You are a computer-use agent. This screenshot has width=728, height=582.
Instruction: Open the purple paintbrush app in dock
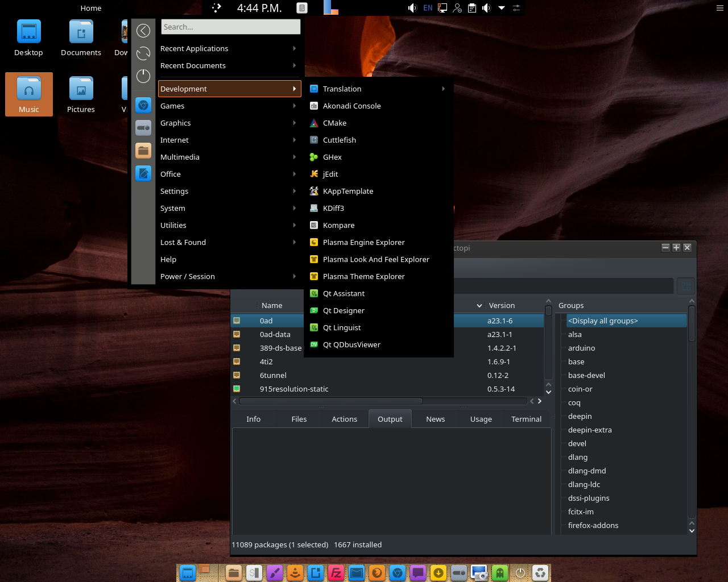coord(275,573)
